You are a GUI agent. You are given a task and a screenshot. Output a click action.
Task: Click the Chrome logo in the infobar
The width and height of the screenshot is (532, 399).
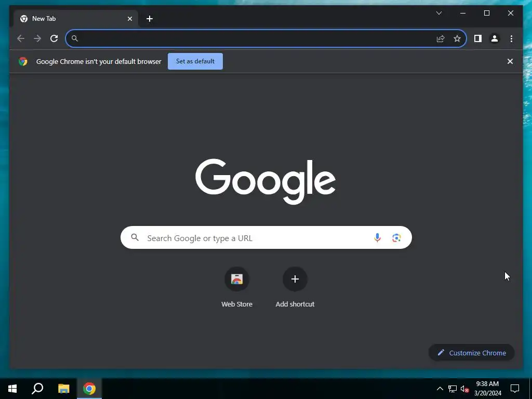tap(23, 61)
